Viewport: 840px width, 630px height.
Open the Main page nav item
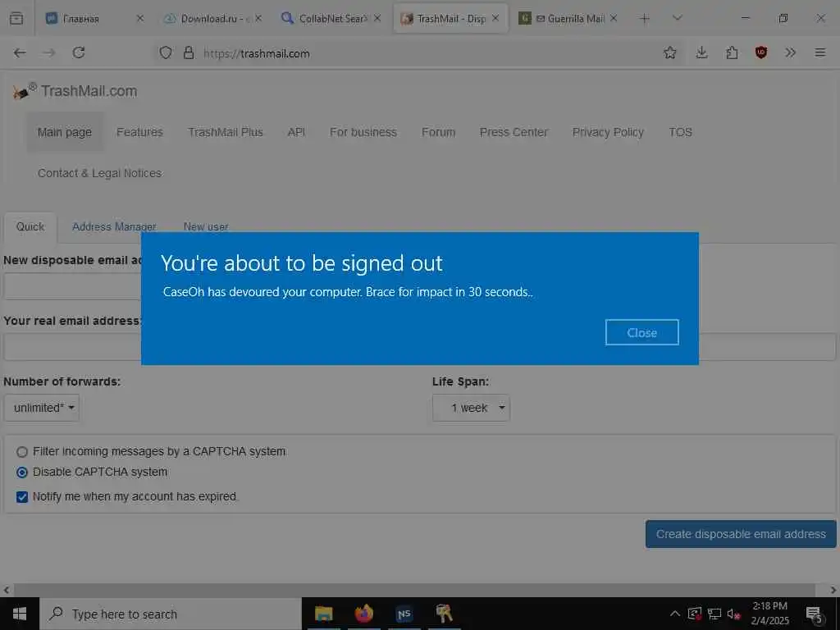pos(64,132)
